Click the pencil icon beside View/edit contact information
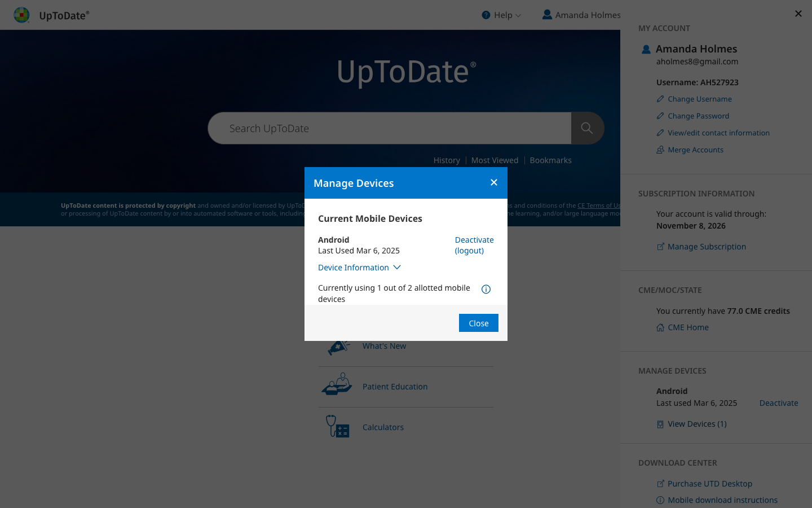 [x=660, y=133]
